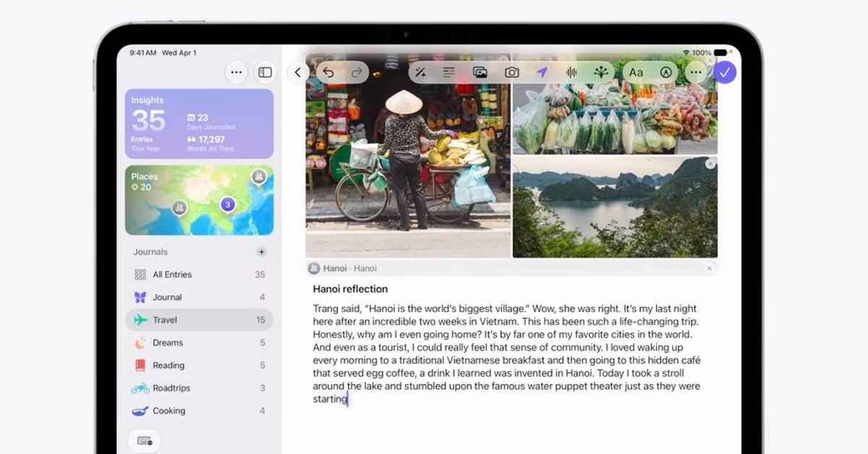Open the magic wand suggestions tool
868x454 pixels.
[420, 72]
